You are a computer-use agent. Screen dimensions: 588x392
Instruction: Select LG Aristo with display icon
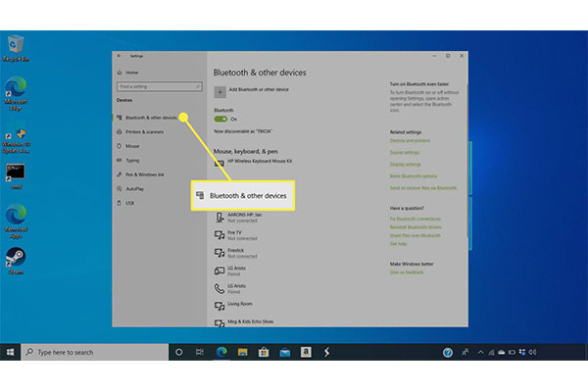(x=230, y=270)
